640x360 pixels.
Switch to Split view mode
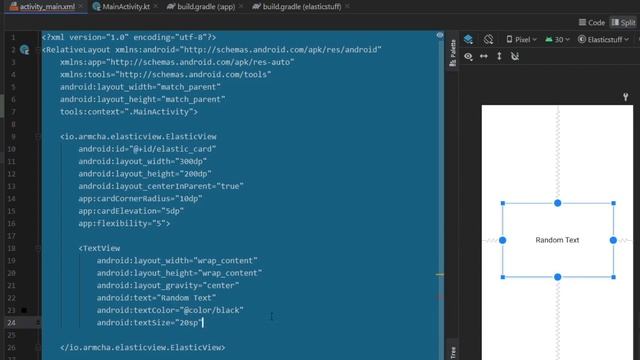coord(623,22)
